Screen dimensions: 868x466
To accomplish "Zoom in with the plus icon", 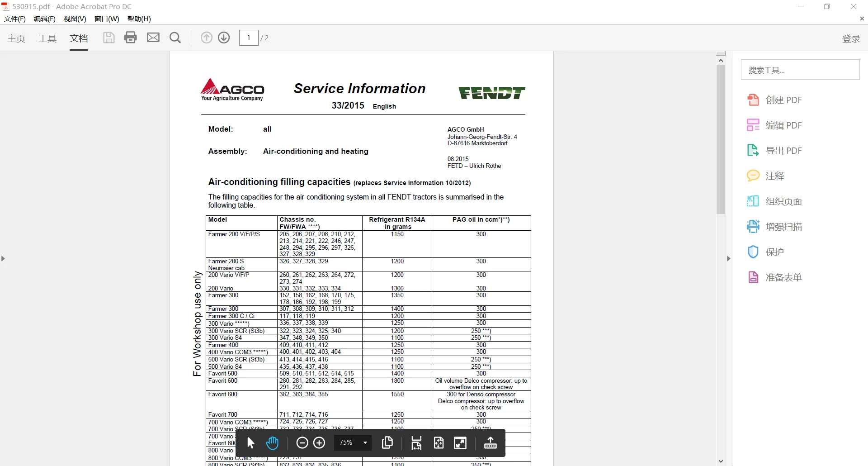I will click(x=319, y=443).
